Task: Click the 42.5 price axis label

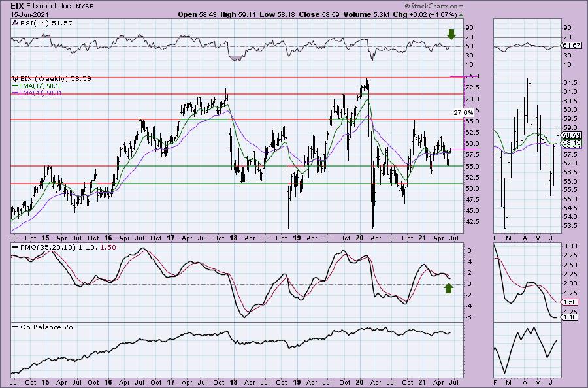Action: pyautogui.click(x=472, y=221)
